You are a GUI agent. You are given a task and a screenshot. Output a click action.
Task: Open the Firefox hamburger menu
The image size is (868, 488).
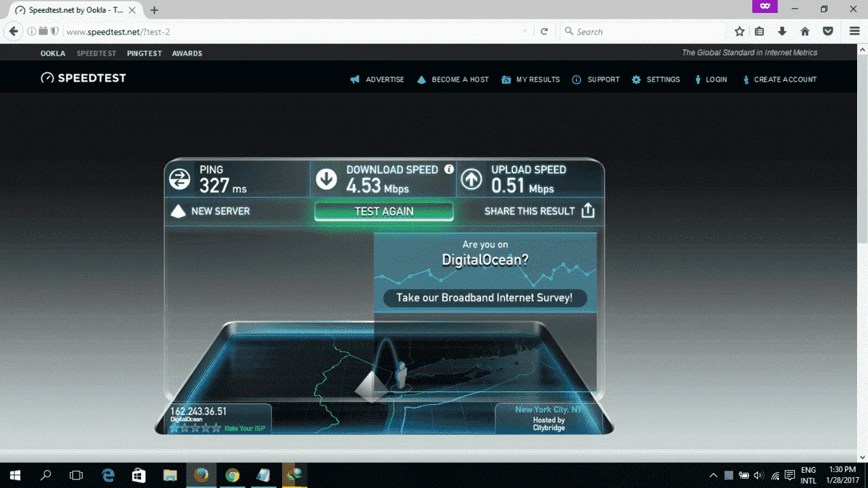tap(856, 32)
